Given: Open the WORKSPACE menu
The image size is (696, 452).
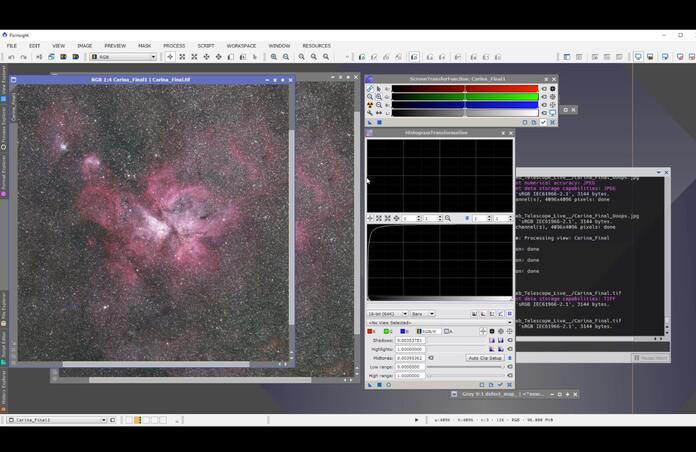Looking at the screenshot, I should tap(241, 46).
